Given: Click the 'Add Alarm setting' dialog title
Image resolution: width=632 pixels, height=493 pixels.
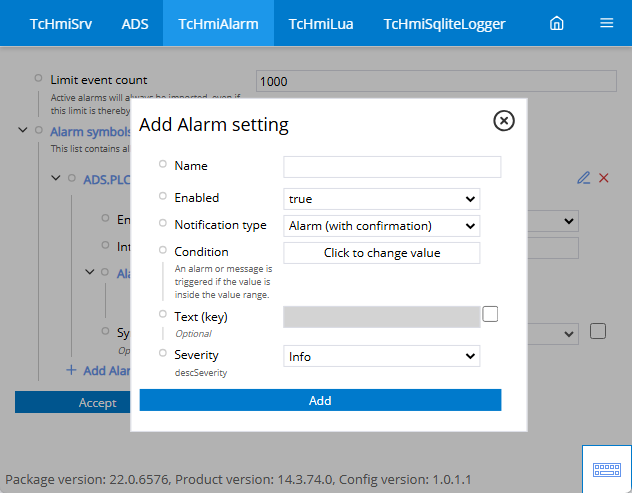Looking at the screenshot, I should (x=214, y=124).
